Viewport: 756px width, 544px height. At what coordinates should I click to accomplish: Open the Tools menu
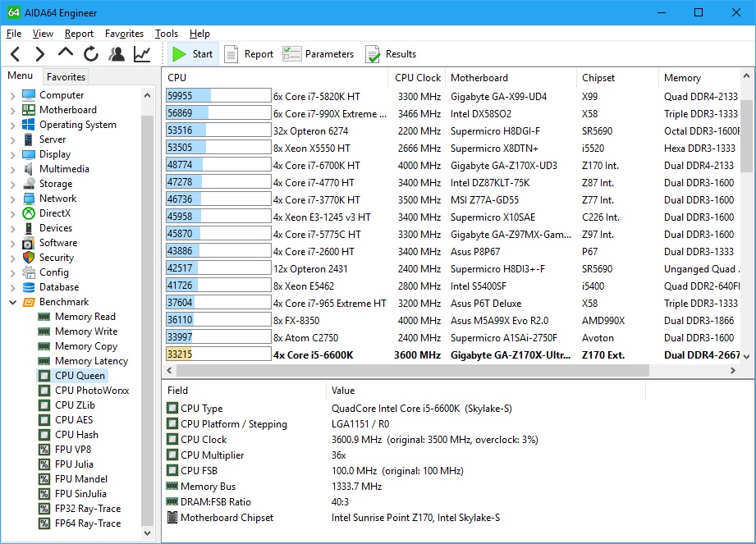(x=167, y=34)
